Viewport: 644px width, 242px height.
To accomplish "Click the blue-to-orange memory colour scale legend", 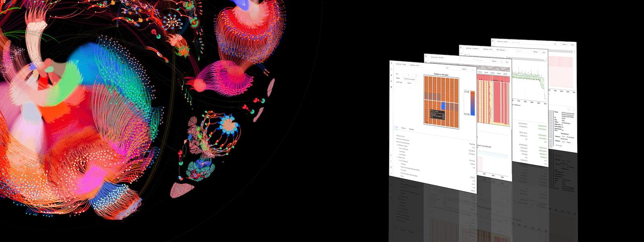I will coord(473,103).
